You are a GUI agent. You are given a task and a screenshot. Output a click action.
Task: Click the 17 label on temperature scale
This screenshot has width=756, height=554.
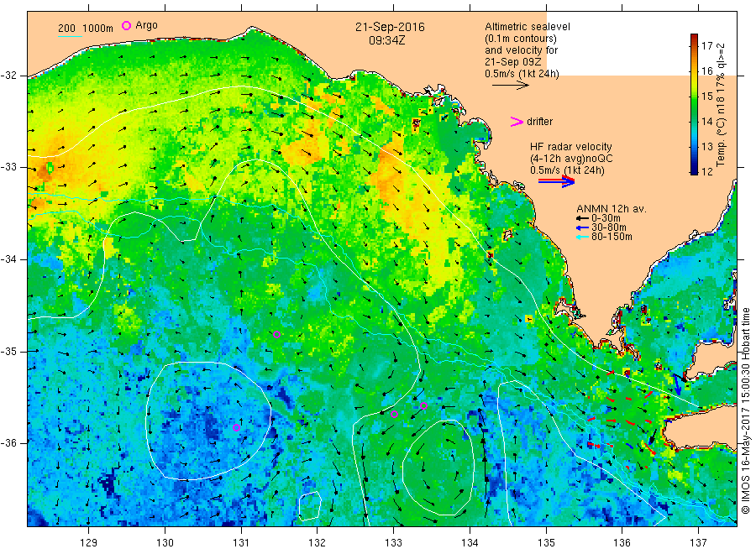pos(706,46)
